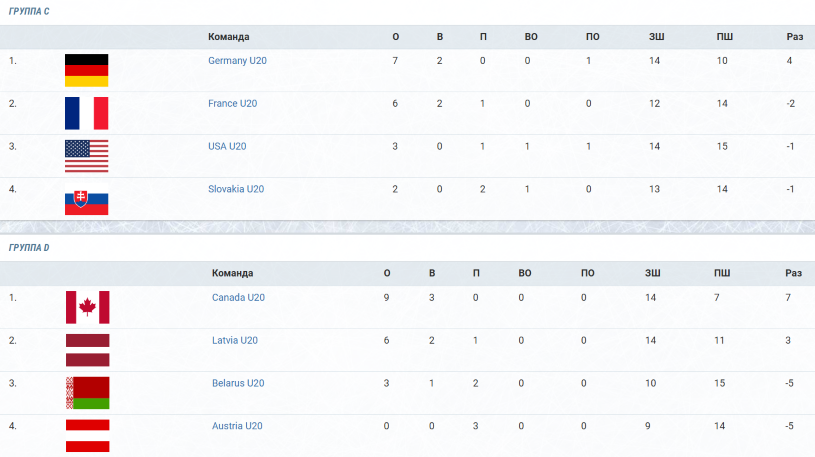Click the Slovakia U20 flag icon
This screenshot has height=457, width=815.
click(x=86, y=199)
